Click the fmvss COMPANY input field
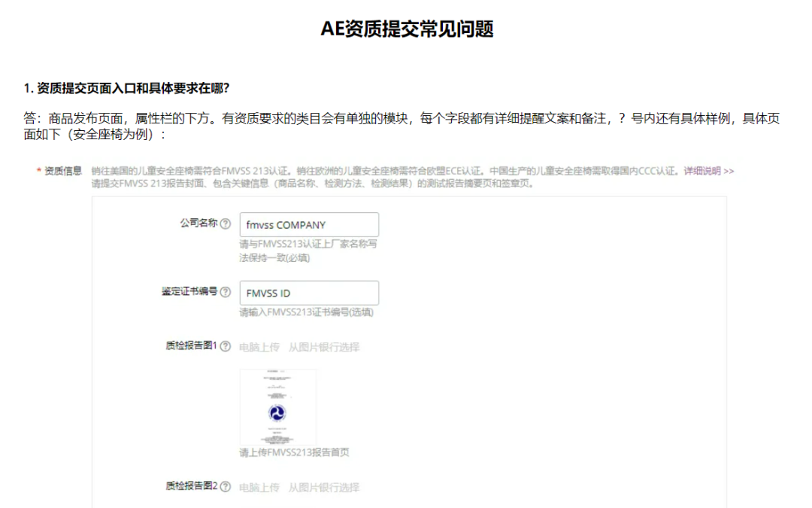812x508 pixels. [308, 224]
